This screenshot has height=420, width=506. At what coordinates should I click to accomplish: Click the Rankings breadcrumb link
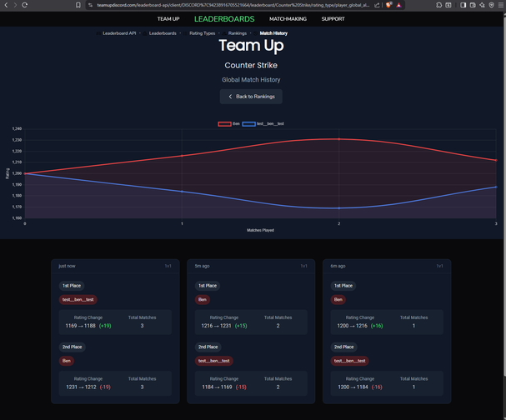[x=238, y=33]
